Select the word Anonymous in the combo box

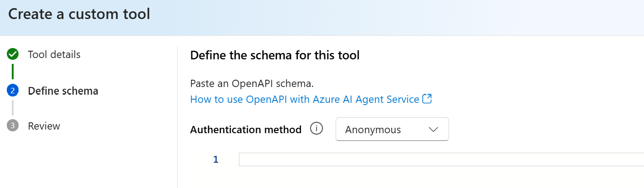[373, 130]
